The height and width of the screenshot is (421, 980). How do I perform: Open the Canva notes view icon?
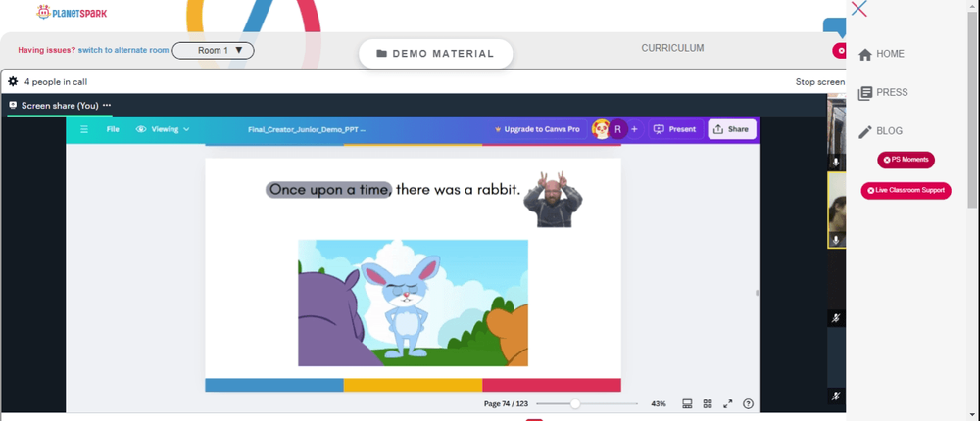tap(687, 404)
